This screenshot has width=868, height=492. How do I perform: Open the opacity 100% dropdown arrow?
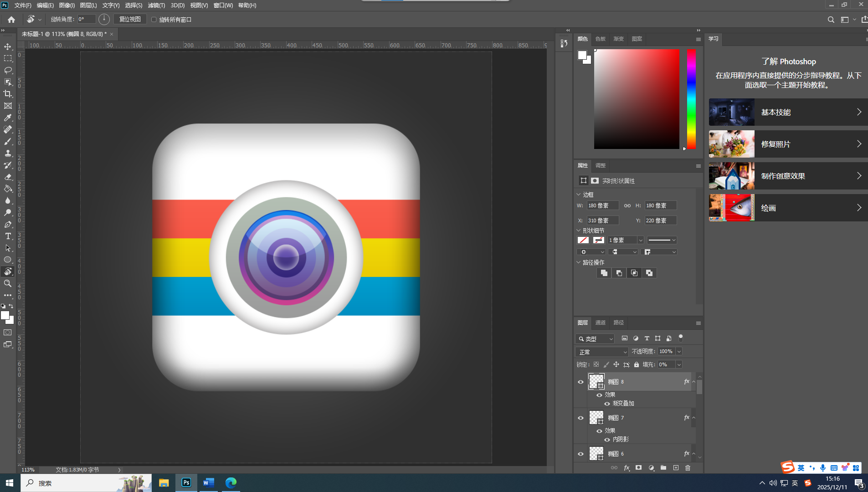point(679,351)
